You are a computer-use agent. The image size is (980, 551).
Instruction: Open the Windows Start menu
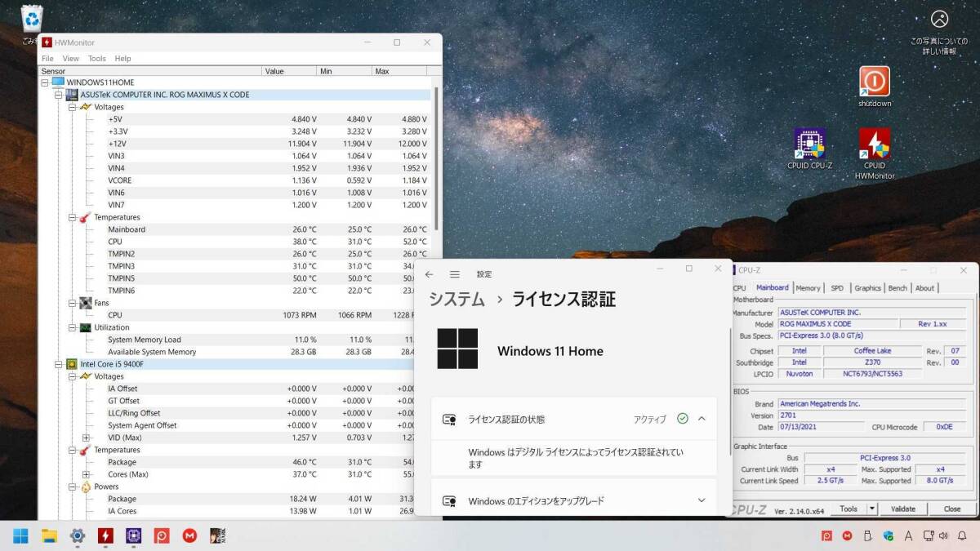pyautogui.click(x=20, y=535)
